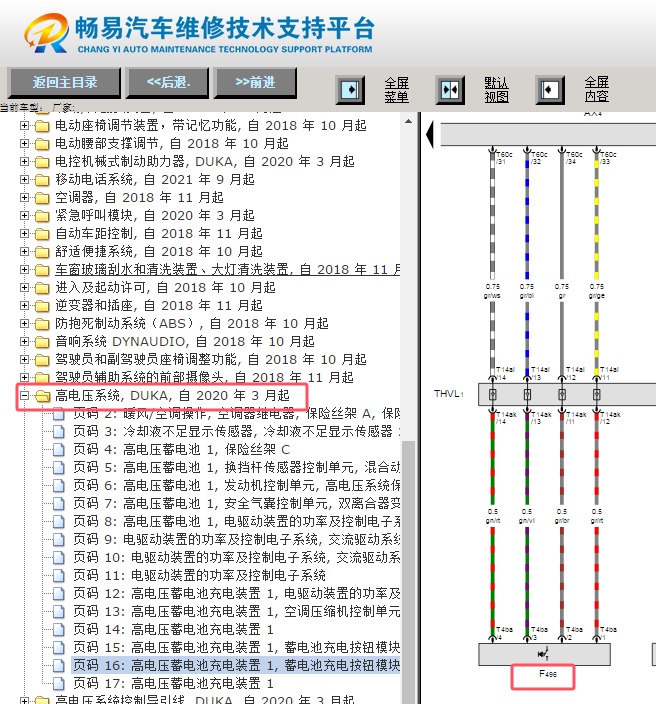Click <<后退 button
Viewport: 656px width, 704px height.
tap(168, 83)
